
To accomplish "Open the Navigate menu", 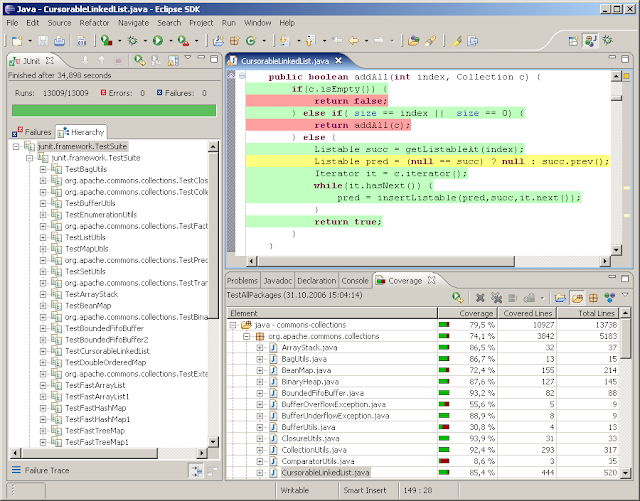I will point(133,23).
